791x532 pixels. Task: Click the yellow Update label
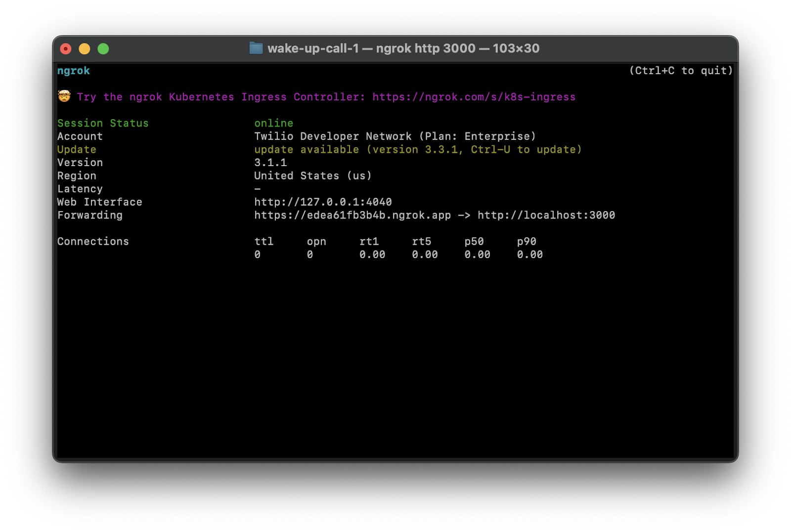coord(77,149)
